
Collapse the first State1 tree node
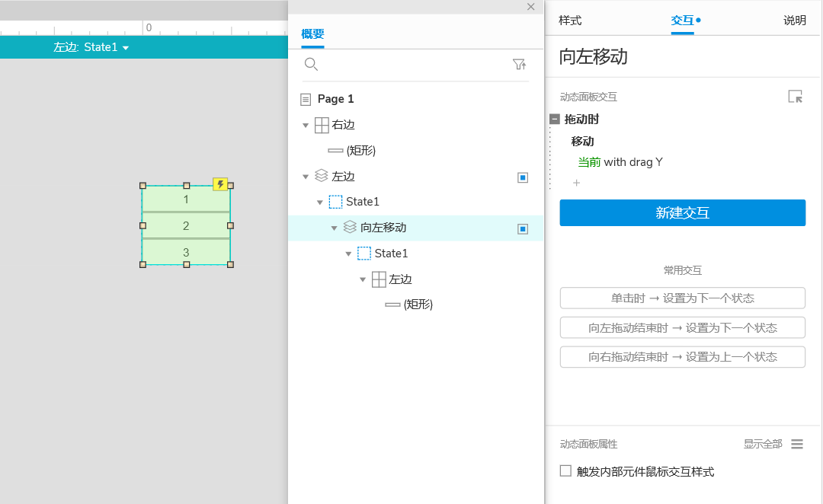click(319, 203)
